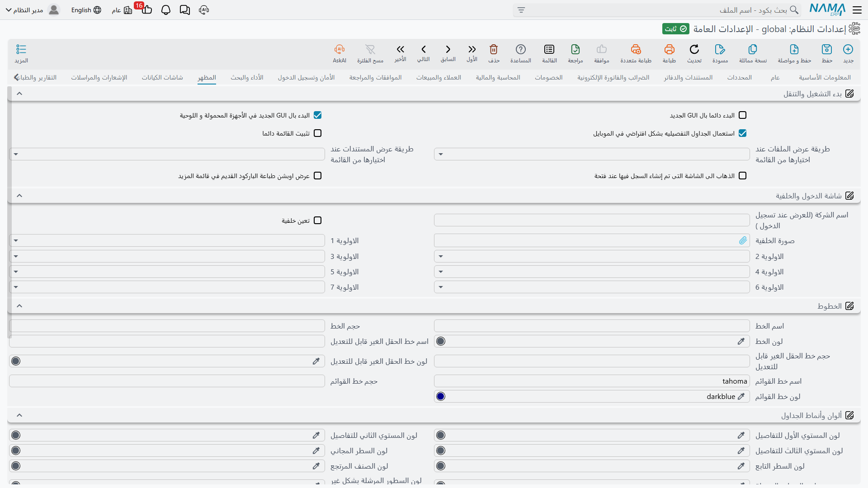Switch to المحاسبة والمالية tab

(x=498, y=78)
